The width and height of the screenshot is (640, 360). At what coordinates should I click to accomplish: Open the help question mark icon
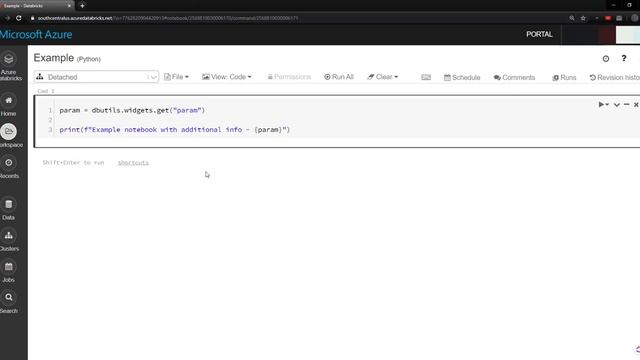624,58
